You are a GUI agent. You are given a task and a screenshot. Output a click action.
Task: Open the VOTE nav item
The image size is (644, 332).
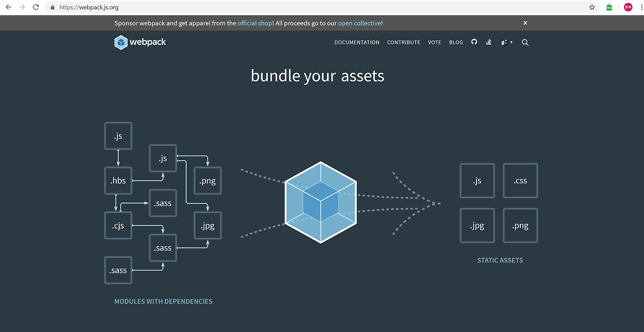coord(435,42)
